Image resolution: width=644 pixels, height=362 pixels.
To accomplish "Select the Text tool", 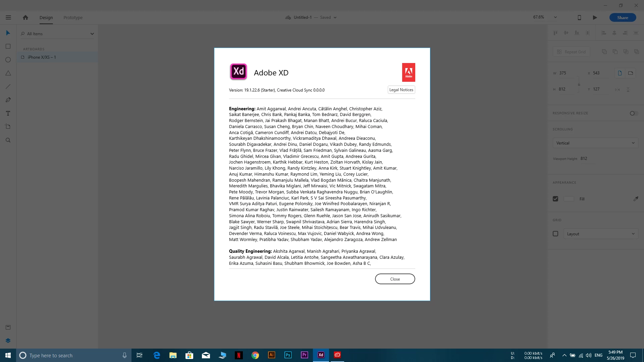I will [x=8, y=113].
